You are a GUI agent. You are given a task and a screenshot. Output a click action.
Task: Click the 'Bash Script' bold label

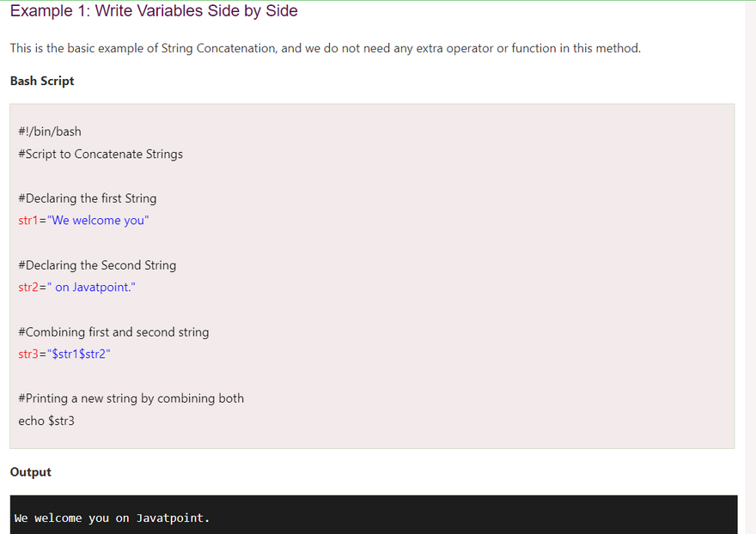pyautogui.click(x=42, y=81)
